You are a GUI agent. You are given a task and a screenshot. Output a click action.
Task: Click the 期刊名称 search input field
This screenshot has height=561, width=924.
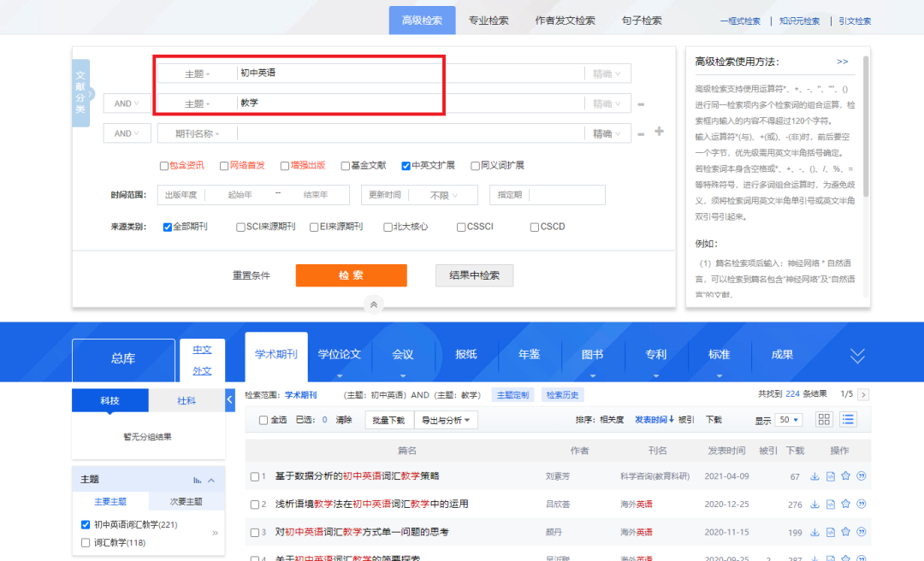411,133
